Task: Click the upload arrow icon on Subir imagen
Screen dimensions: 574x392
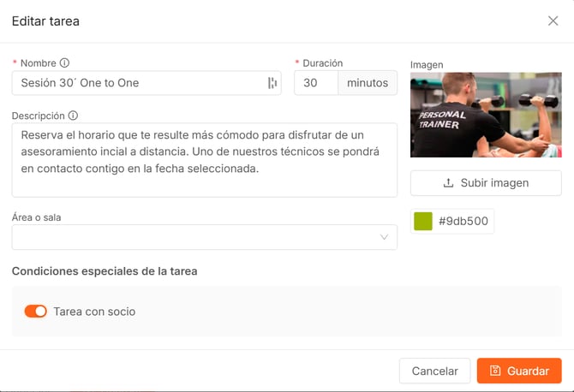Action: click(x=448, y=183)
